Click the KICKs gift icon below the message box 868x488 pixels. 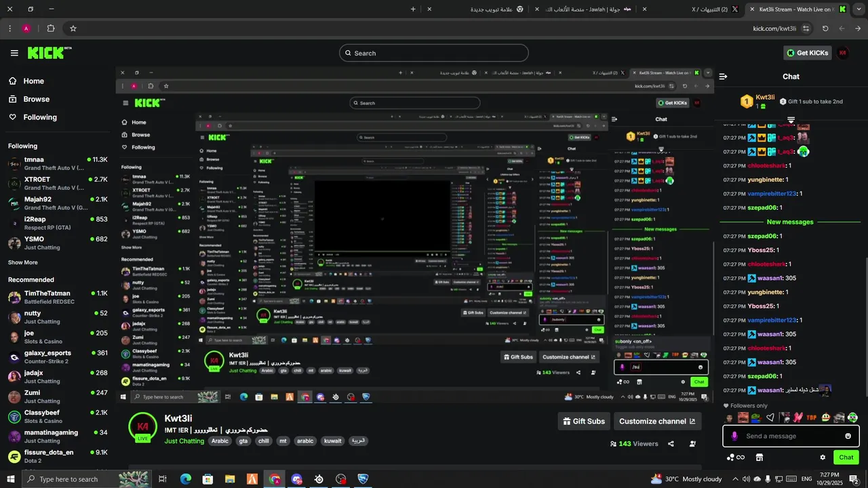735,457
